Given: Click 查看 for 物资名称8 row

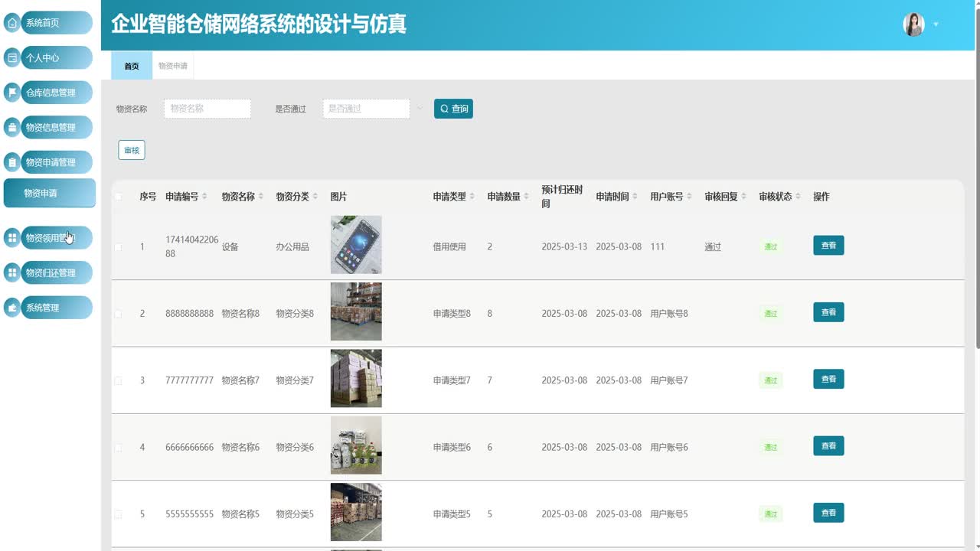Looking at the screenshot, I should click(828, 312).
